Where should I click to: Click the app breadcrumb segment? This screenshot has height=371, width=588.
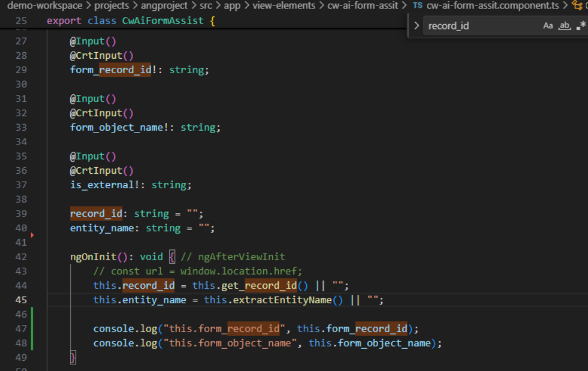pos(232,5)
